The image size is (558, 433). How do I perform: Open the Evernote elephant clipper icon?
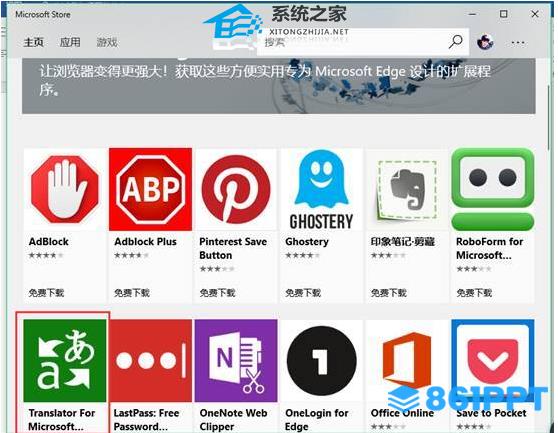click(407, 189)
